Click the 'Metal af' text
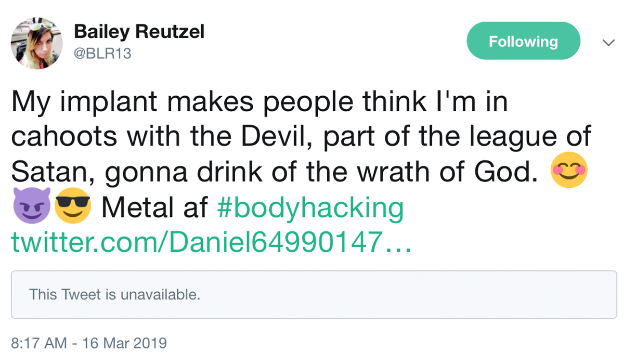The width and height of the screenshot is (624, 364). tap(155, 207)
